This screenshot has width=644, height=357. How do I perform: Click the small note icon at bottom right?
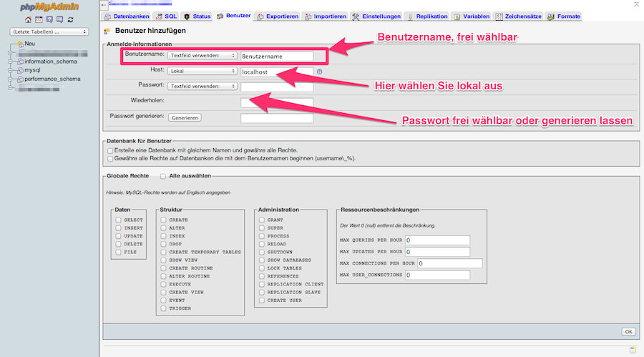[x=633, y=350]
